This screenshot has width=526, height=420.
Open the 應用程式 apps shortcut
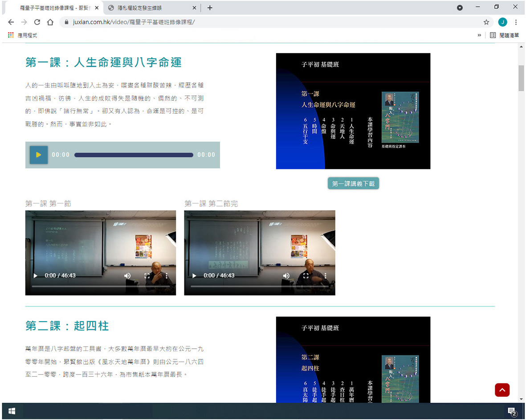click(22, 35)
